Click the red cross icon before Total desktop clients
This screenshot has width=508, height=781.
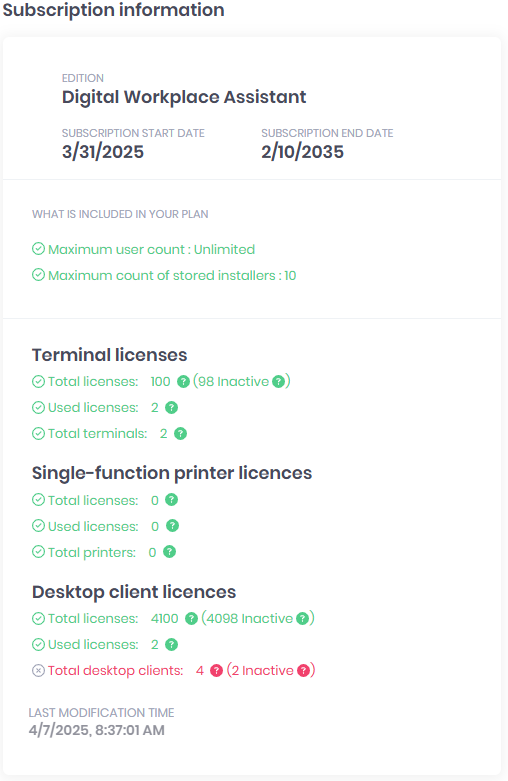tap(38, 670)
